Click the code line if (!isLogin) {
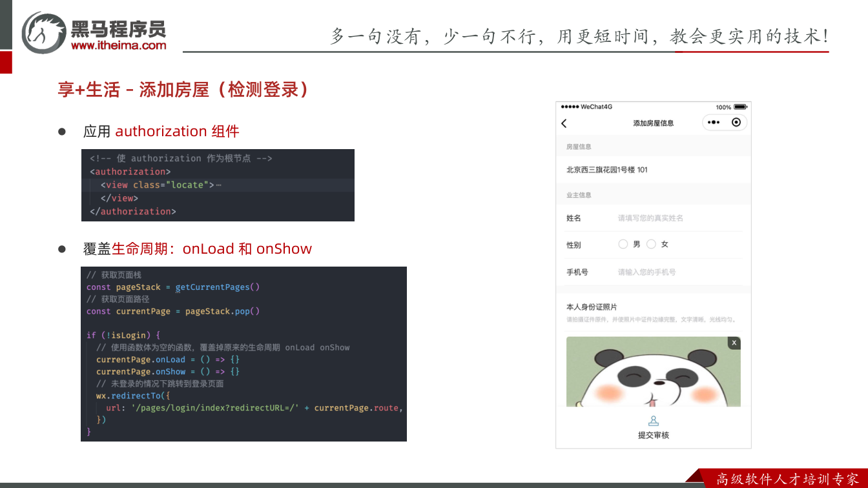 tap(123, 335)
